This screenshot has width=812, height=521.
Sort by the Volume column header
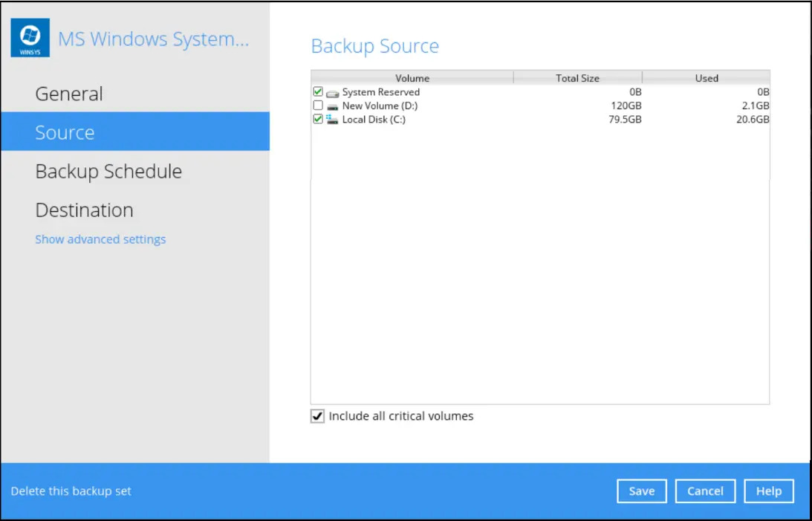[412, 78]
